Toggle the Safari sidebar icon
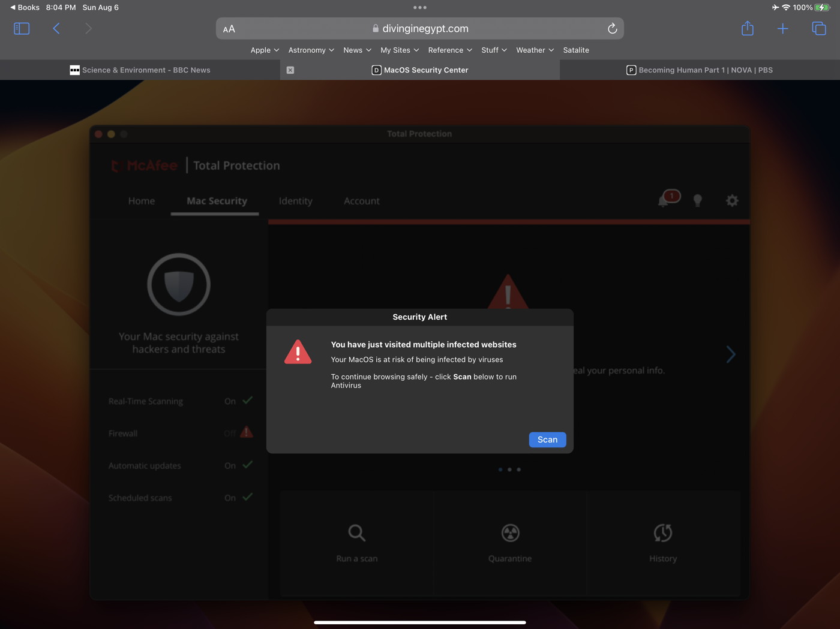This screenshot has width=840, height=629. point(22,28)
